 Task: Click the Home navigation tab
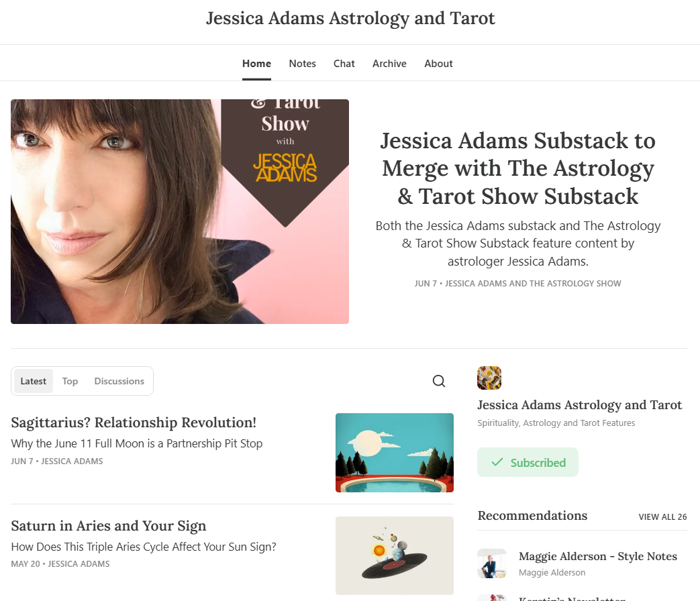tap(256, 64)
